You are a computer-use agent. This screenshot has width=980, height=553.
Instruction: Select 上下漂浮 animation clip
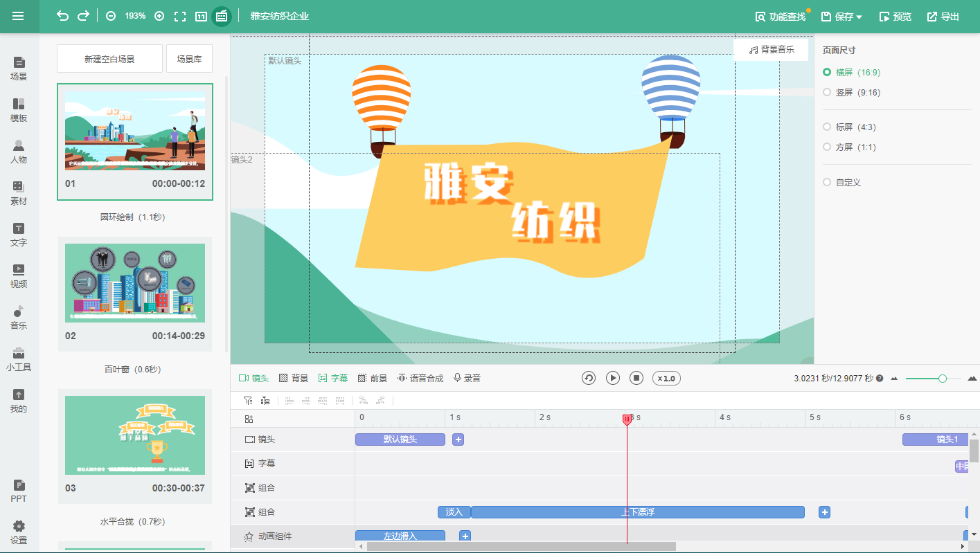coord(638,512)
